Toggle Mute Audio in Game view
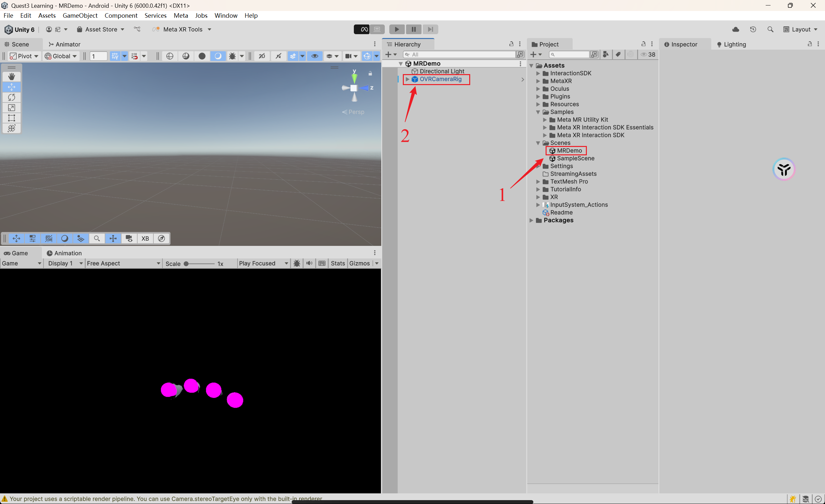This screenshot has width=825, height=504. (309, 263)
